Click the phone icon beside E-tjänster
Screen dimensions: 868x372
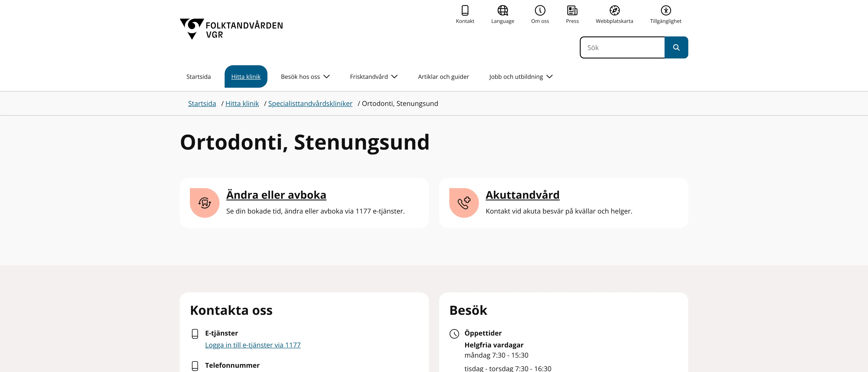pyautogui.click(x=195, y=334)
